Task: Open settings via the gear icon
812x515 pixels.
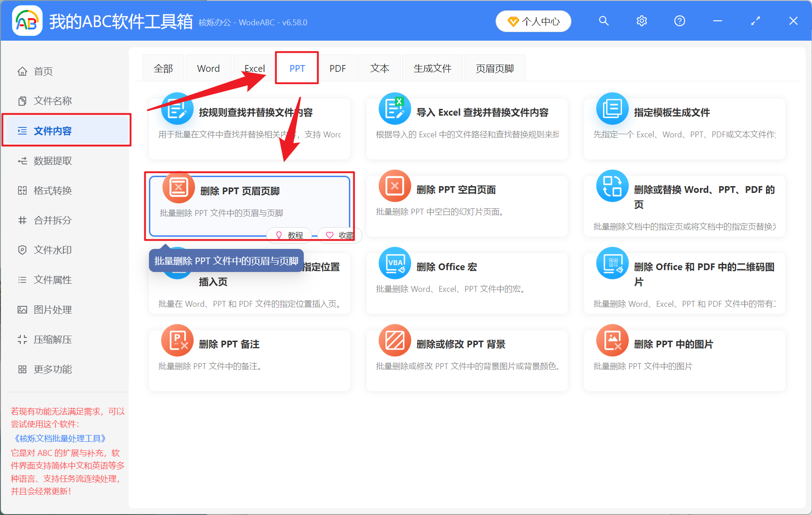Action: click(x=641, y=21)
